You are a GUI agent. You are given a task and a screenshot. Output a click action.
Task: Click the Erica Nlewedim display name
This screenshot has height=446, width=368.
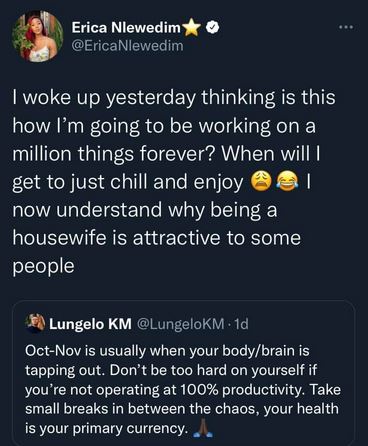[x=126, y=28]
